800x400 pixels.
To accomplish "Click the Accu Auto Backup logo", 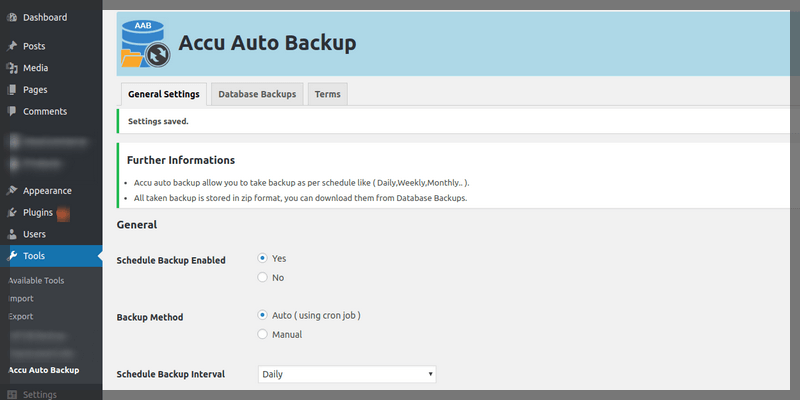I will (x=144, y=44).
